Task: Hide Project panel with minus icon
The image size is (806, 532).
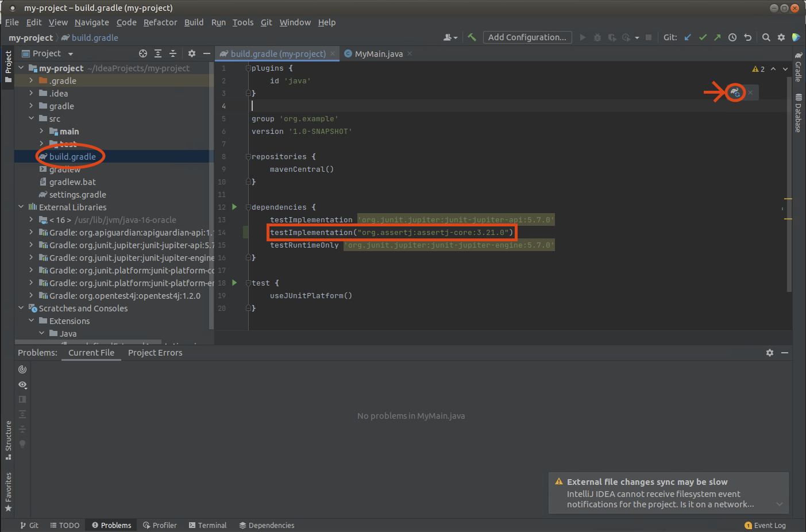Action: [x=207, y=53]
